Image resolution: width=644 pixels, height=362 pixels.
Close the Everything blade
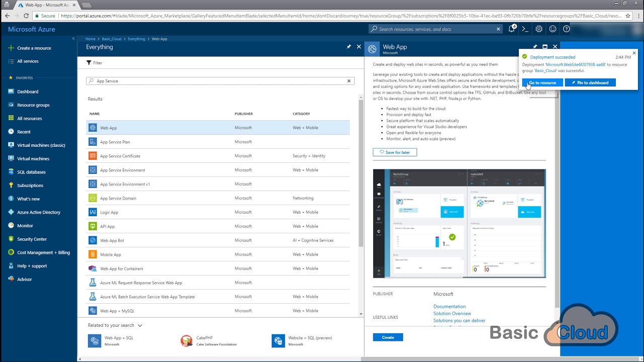click(x=359, y=47)
